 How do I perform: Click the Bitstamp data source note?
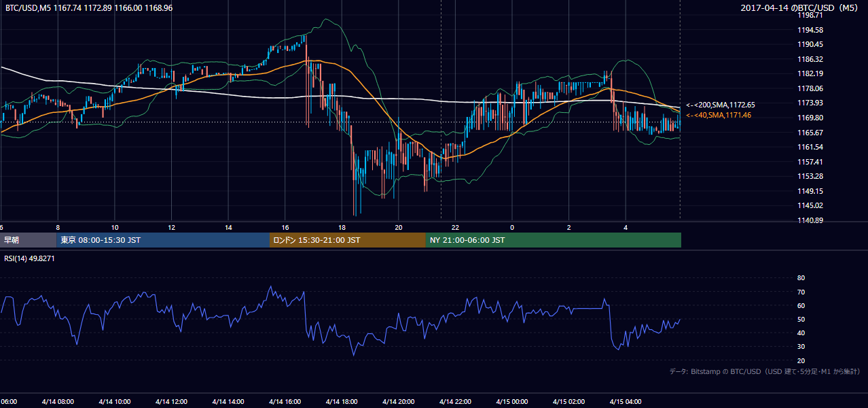tap(765, 371)
